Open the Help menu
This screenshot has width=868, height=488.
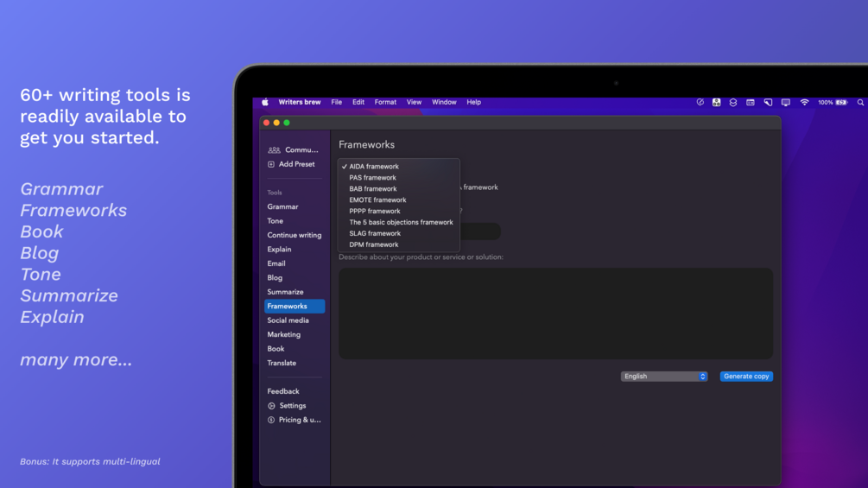pos(474,102)
